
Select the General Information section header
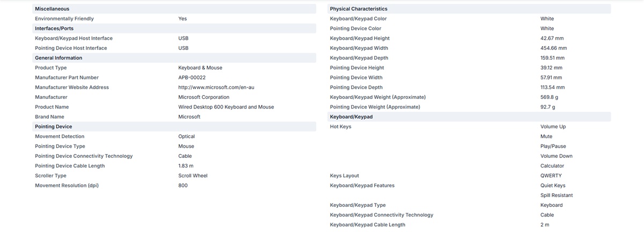point(174,58)
